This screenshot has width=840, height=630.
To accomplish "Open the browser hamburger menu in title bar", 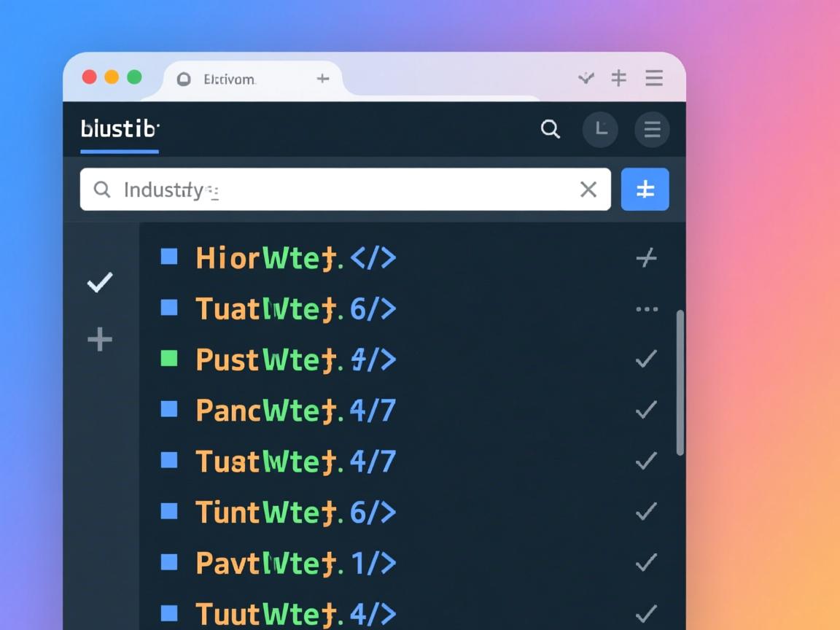I will coord(654,78).
